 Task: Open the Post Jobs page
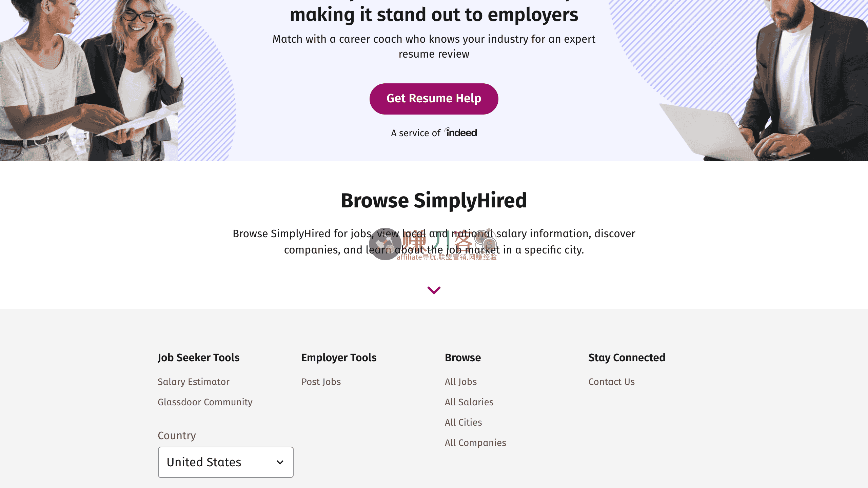(x=321, y=382)
